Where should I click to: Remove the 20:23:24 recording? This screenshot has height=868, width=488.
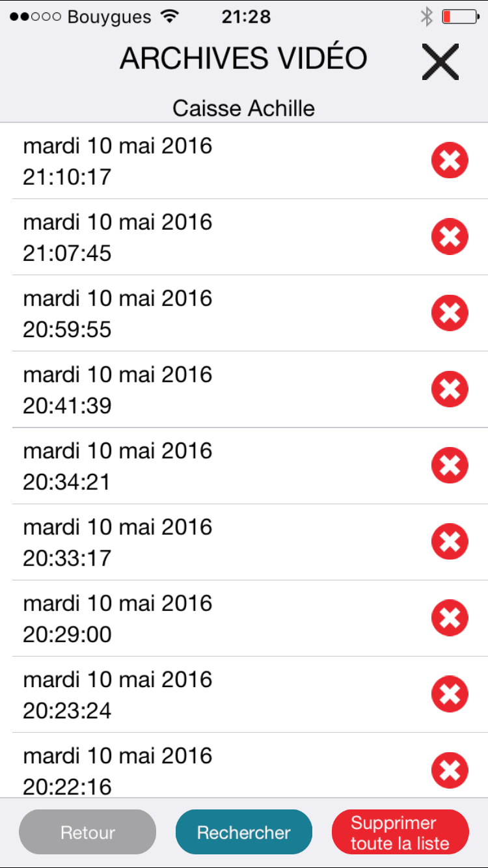(x=450, y=694)
